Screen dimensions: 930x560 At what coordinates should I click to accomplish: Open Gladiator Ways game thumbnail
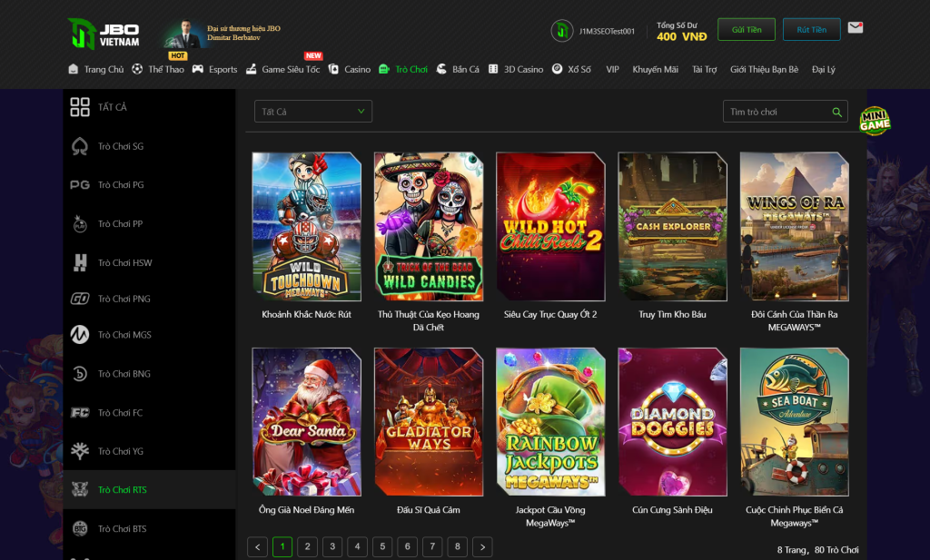[429, 422]
